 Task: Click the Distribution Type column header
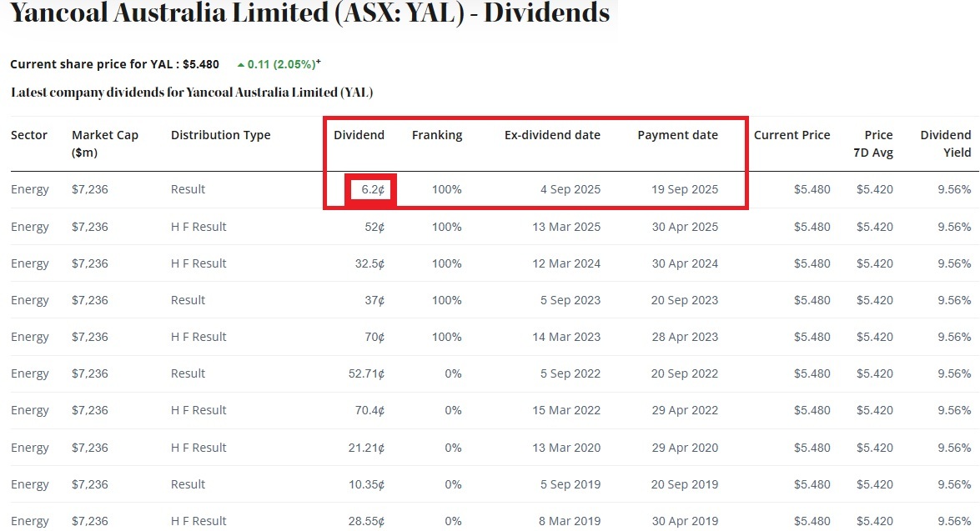pos(220,135)
